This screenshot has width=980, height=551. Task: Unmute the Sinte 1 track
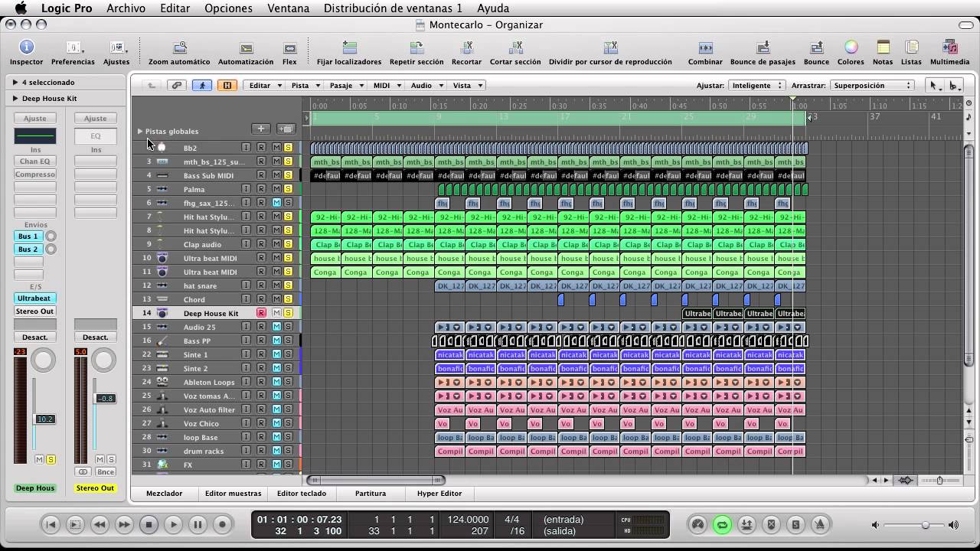coord(276,354)
